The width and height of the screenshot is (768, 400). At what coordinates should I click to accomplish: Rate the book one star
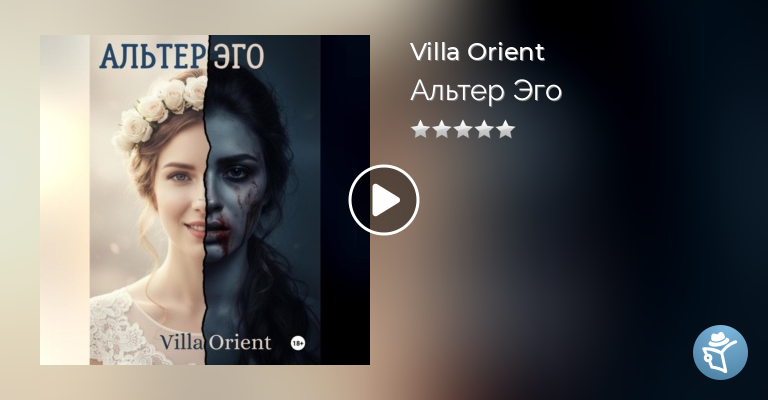coord(420,130)
